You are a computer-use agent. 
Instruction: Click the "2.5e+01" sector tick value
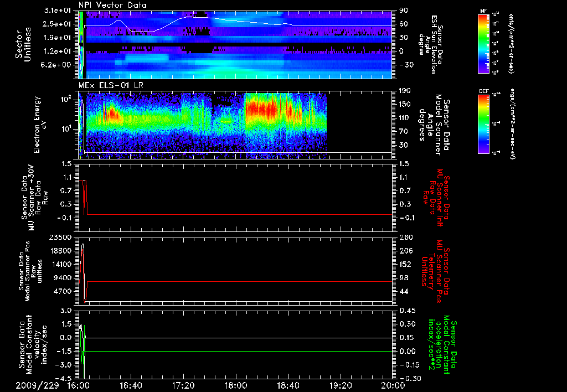(57, 24)
